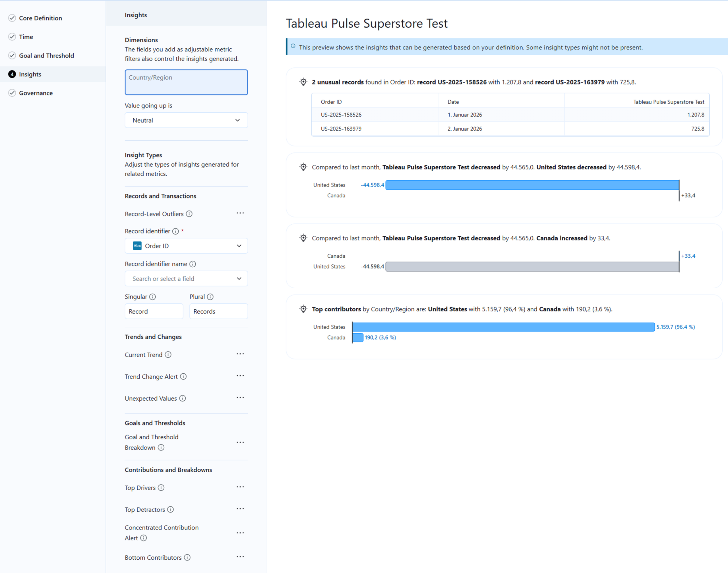Viewport: 728px width, 573px height.
Task: Open options for Goal and Threshold Breakdown
Action: click(x=240, y=442)
